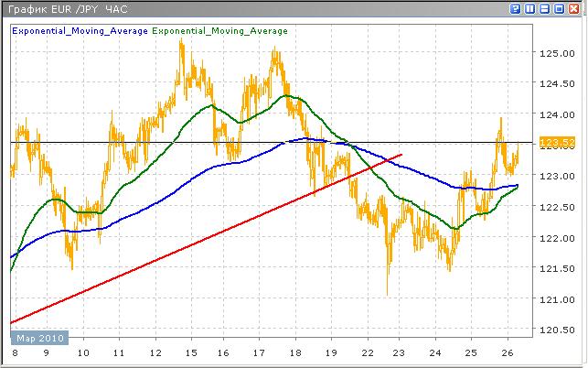The image size is (588, 368).
Task: Click date 26 on the time axis
Action: 506,352
